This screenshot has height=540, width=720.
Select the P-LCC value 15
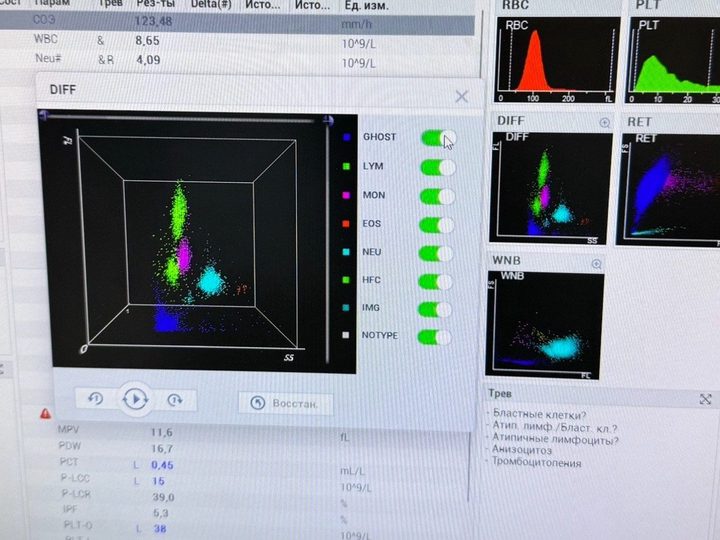[158, 481]
